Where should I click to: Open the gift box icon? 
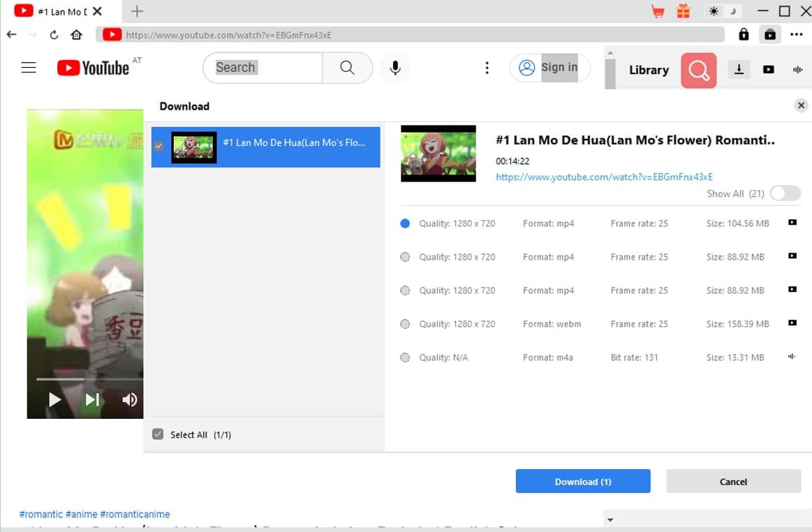(x=683, y=11)
